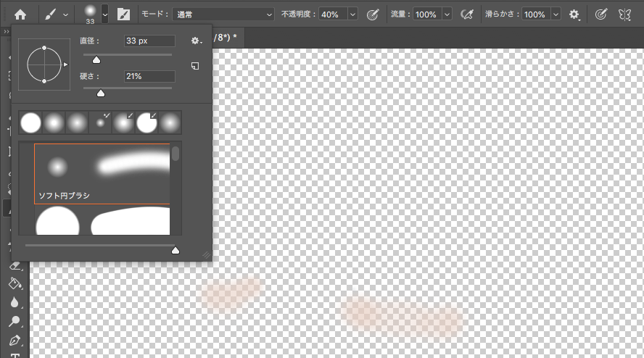Click the brush list scrollbar
The height and width of the screenshot is (358, 644).
pyautogui.click(x=176, y=154)
